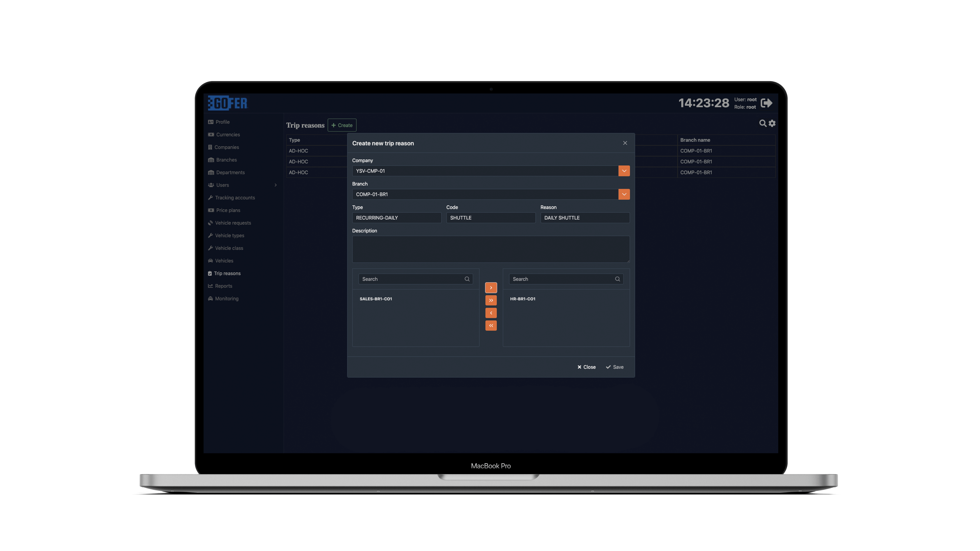Click the left list search magnifier icon
The image size is (980, 551).
(x=467, y=279)
